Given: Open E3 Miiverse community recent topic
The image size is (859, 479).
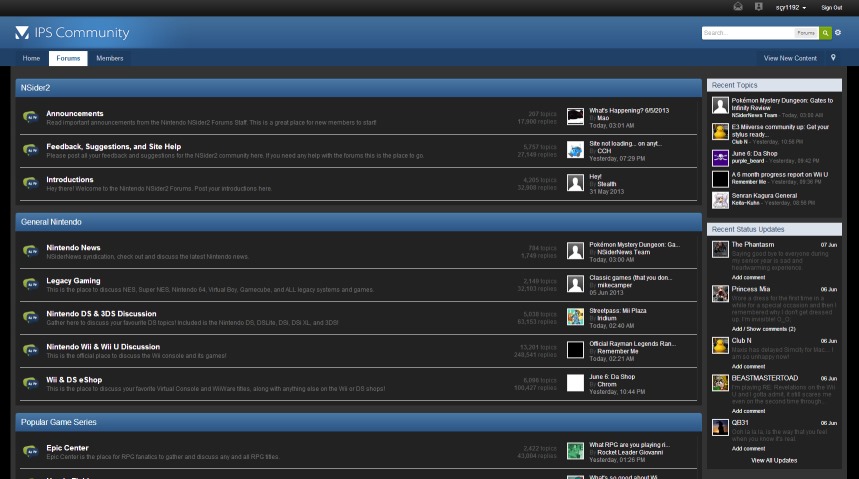Looking at the screenshot, I should (780, 130).
